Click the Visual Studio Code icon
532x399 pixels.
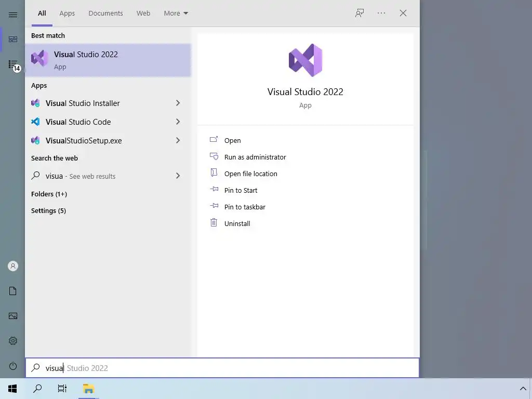point(35,122)
